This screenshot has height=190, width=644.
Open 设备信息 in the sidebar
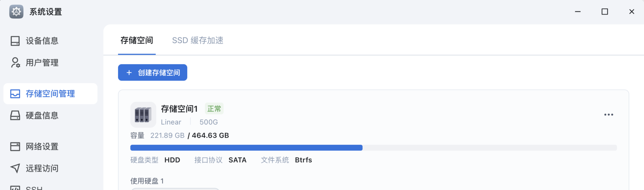pos(42,41)
